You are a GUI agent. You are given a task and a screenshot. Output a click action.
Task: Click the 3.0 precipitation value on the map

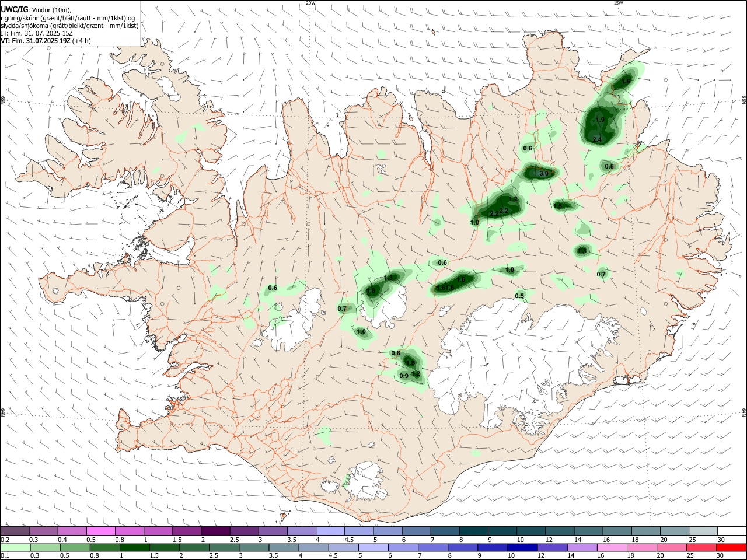pyautogui.click(x=543, y=174)
